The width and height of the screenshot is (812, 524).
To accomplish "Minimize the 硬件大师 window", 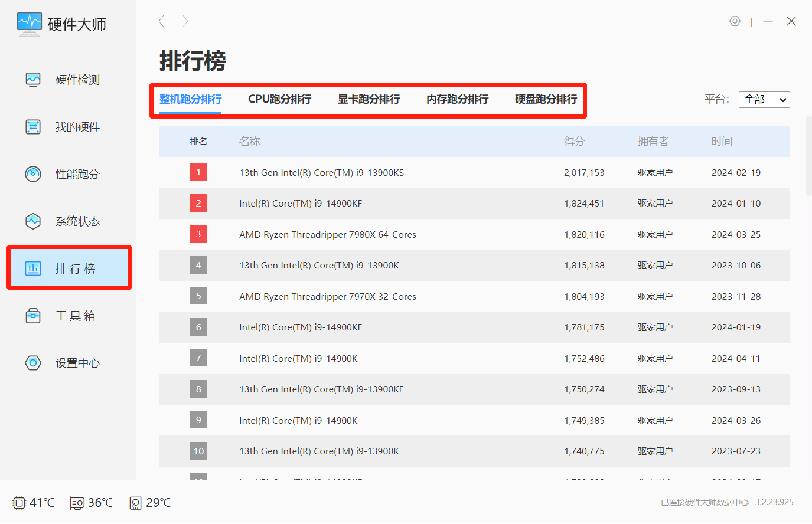I will [768, 21].
